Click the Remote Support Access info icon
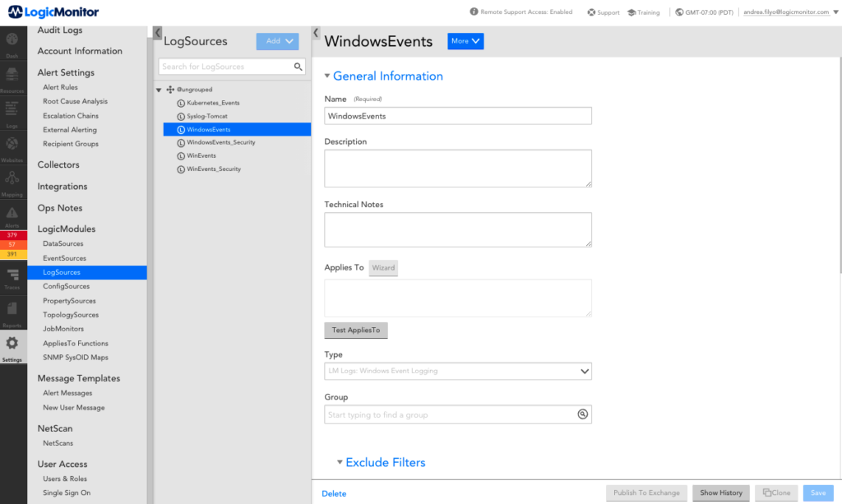This screenshot has width=842, height=504. [474, 12]
